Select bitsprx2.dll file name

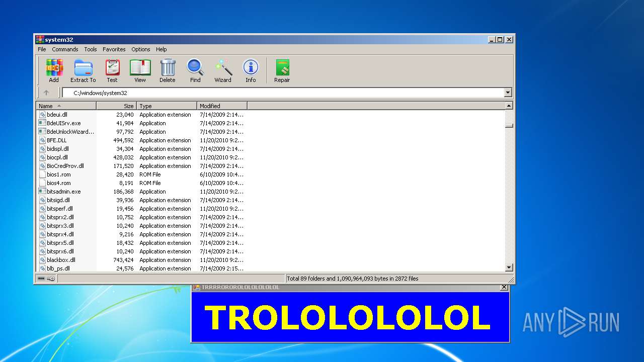click(60, 217)
